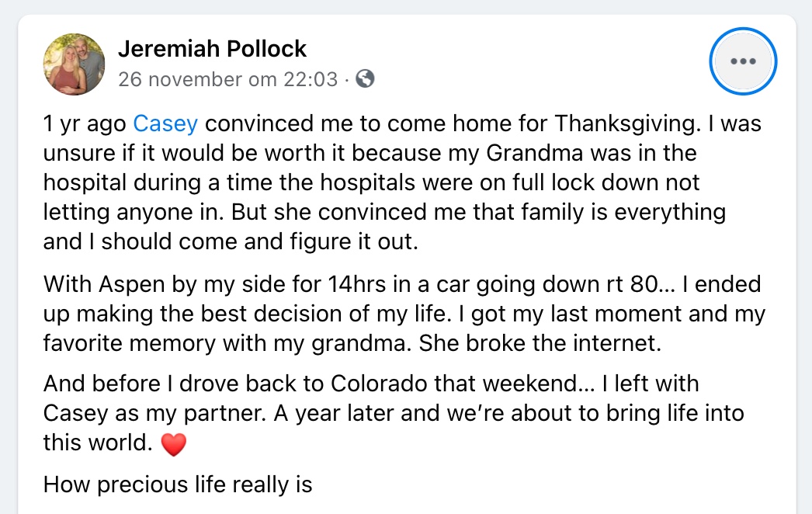Image resolution: width=812 pixels, height=514 pixels.
Task: Open Jeremiah Pollock's profile picture
Action: point(74,64)
